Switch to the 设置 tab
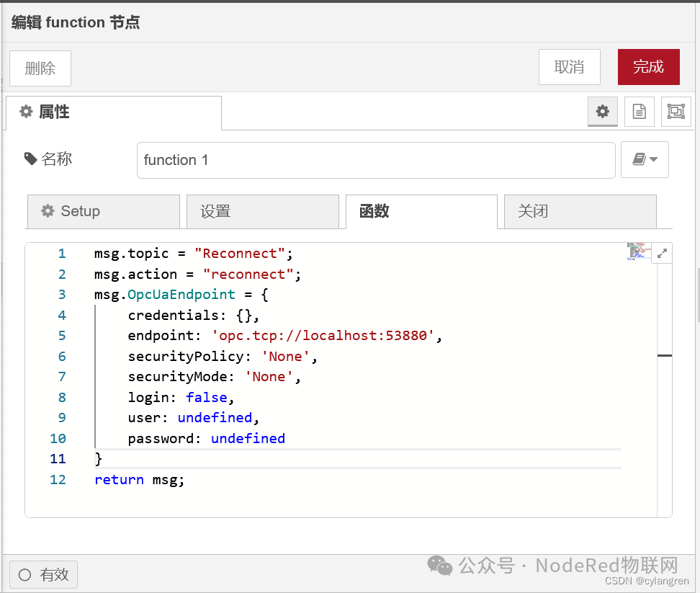 click(x=262, y=211)
